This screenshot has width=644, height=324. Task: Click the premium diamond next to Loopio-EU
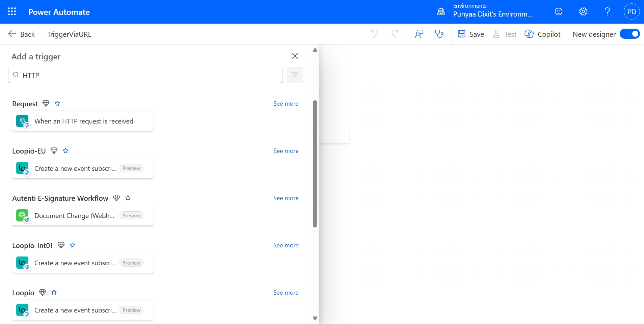[x=54, y=151]
